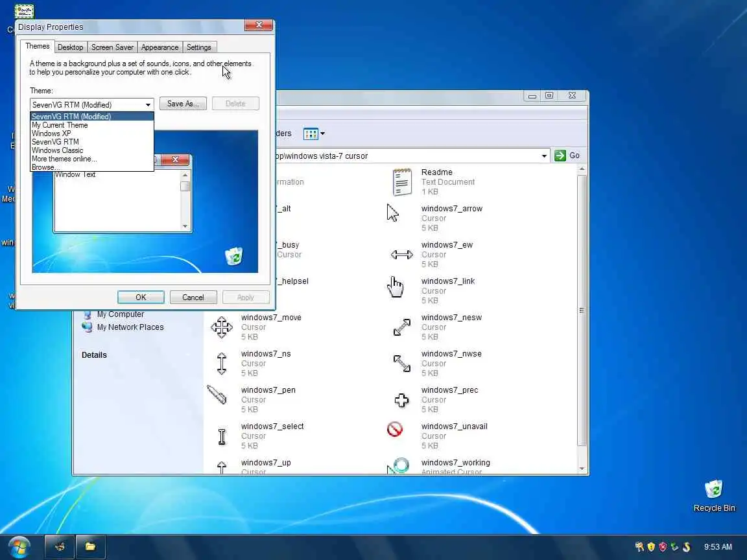Click Explorer scrollbar down arrow

[582, 469]
